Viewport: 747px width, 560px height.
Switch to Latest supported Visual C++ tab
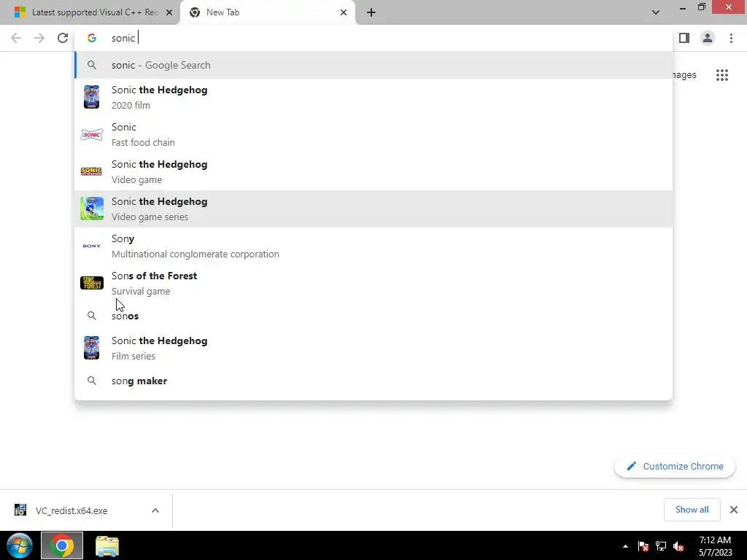coord(90,12)
